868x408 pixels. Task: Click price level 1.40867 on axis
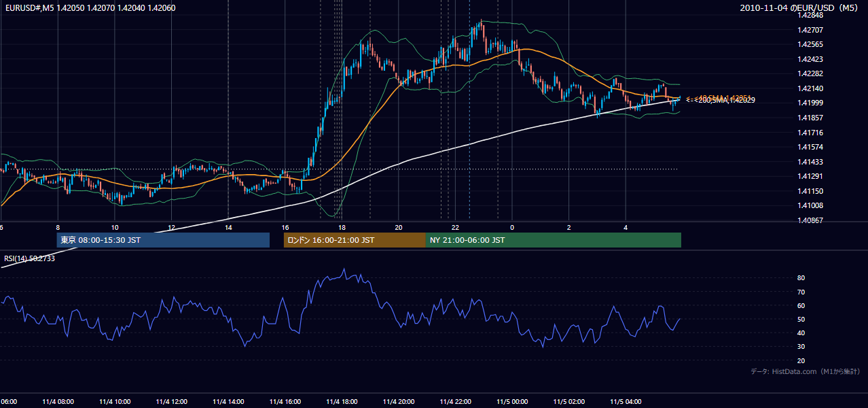tap(810, 220)
